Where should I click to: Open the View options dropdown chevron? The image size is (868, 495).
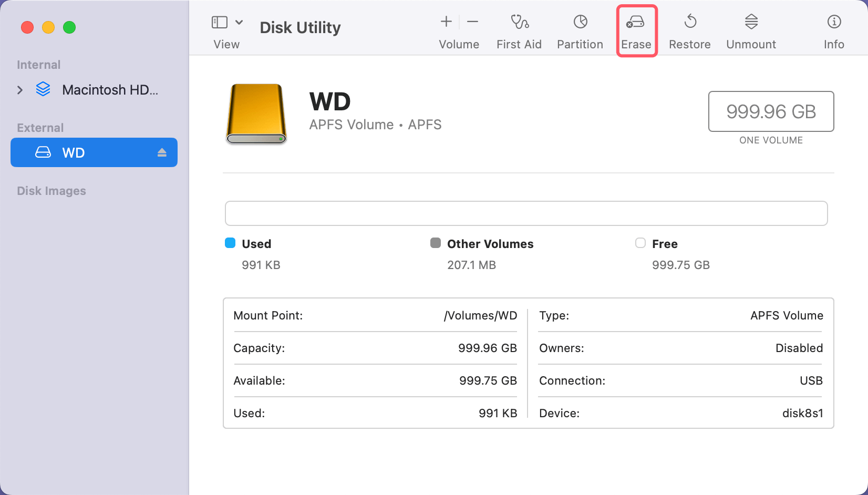pos(240,22)
